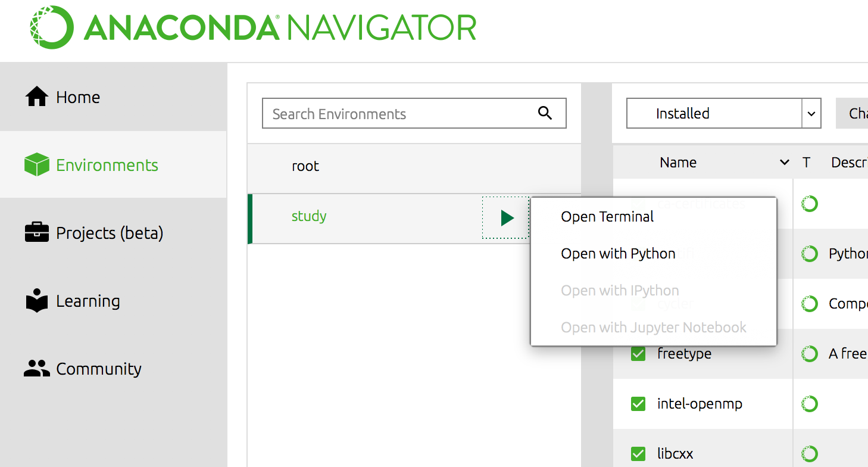Click the T column header
This screenshot has width=868, height=467.
click(x=806, y=163)
